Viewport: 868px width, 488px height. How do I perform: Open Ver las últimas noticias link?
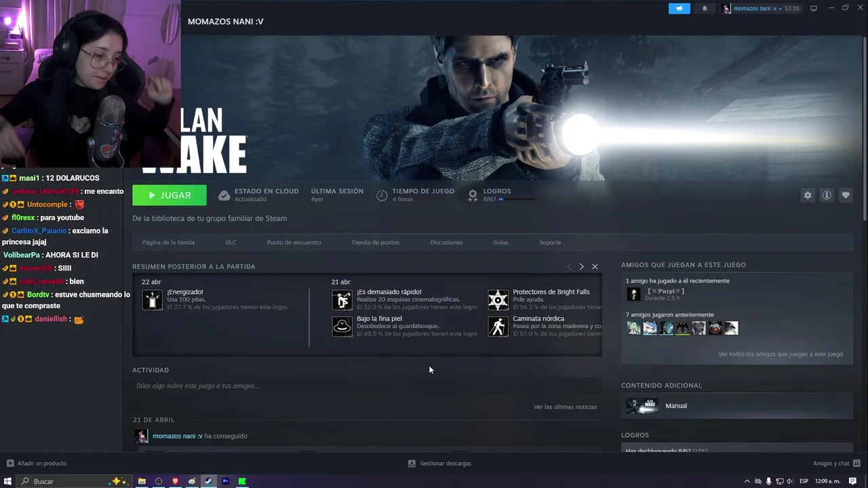click(x=565, y=407)
